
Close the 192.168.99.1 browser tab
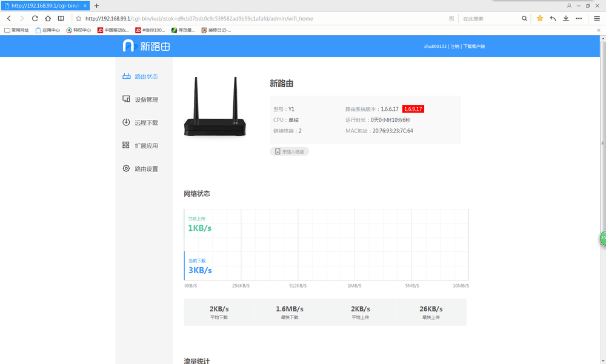point(85,6)
